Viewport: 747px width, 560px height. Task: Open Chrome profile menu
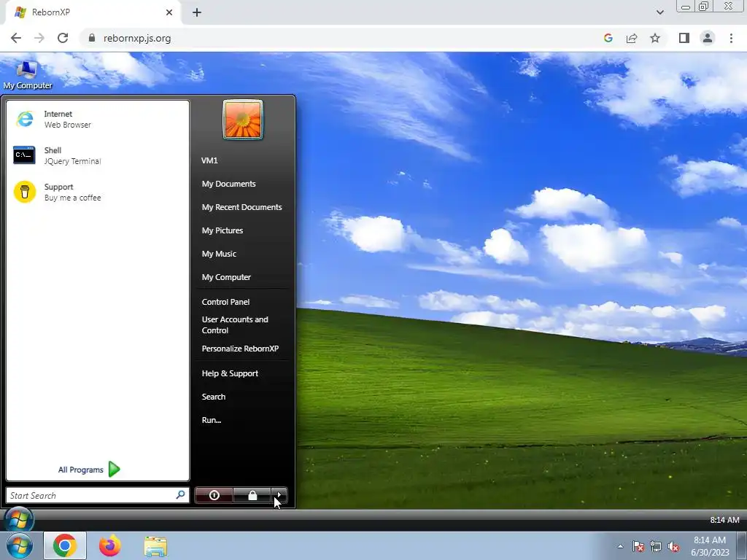coord(708,38)
